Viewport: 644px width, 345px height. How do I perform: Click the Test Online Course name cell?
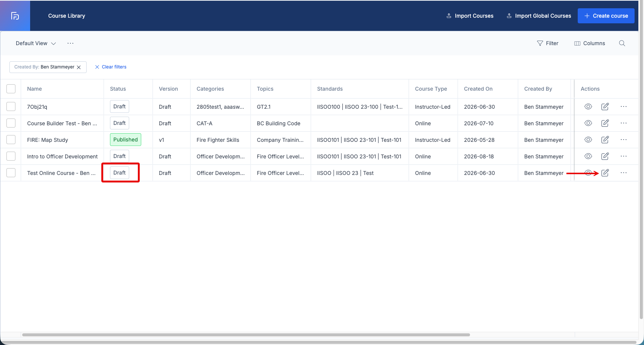coord(61,173)
